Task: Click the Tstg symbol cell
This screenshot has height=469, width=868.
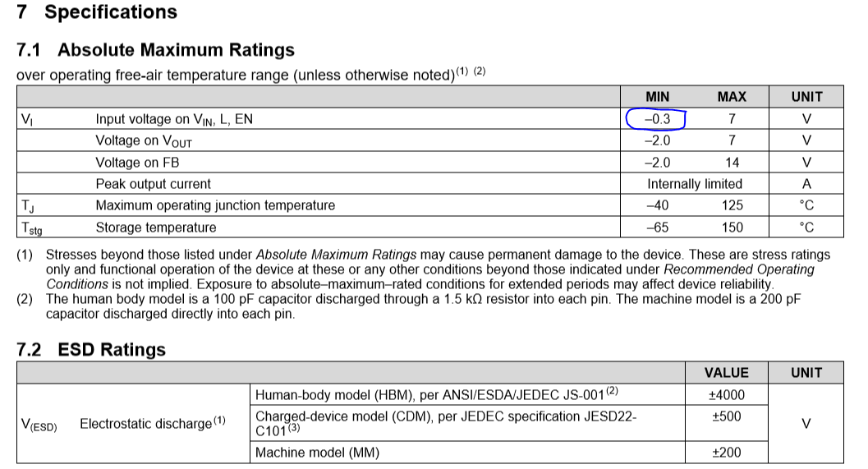Action: point(32,228)
